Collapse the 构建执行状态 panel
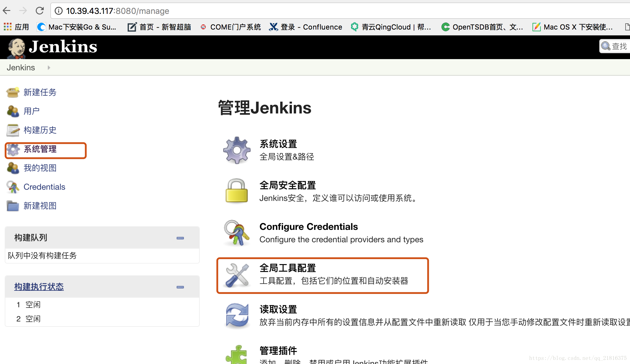Screen dimensions: 630x364 [180, 287]
